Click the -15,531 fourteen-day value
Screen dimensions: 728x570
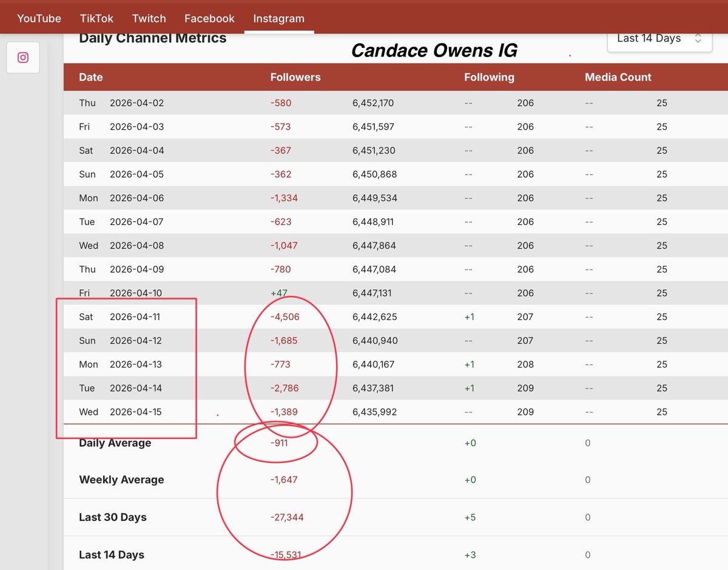point(286,555)
